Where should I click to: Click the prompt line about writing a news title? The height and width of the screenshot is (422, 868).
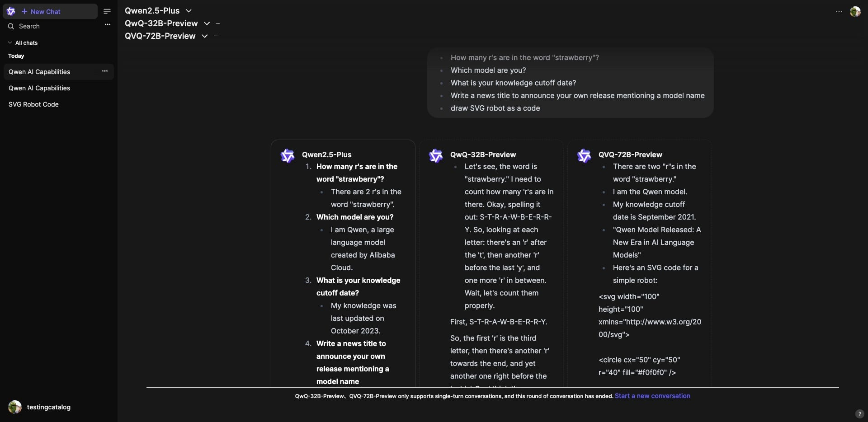click(x=577, y=96)
